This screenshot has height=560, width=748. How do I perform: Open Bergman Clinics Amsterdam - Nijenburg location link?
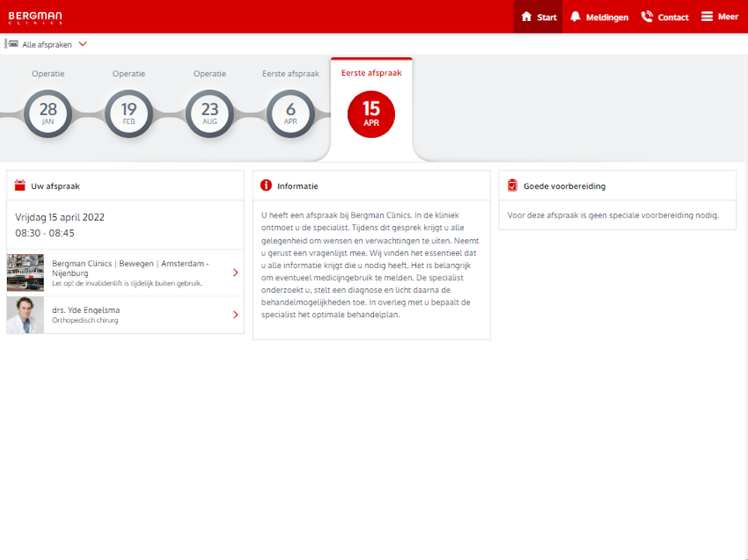coord(125,272)
